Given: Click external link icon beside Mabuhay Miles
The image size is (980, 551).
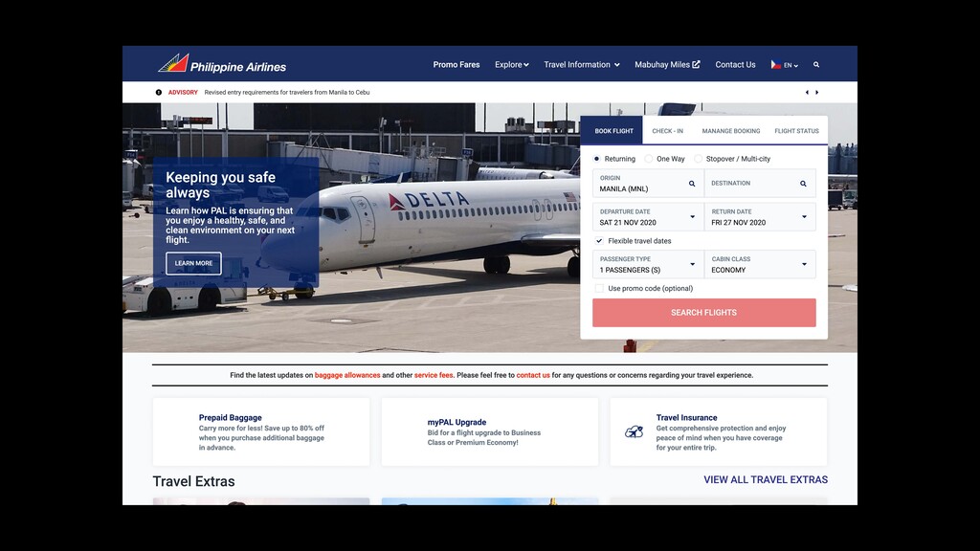Looking at the screenshot, I should (x=697, y=64).
